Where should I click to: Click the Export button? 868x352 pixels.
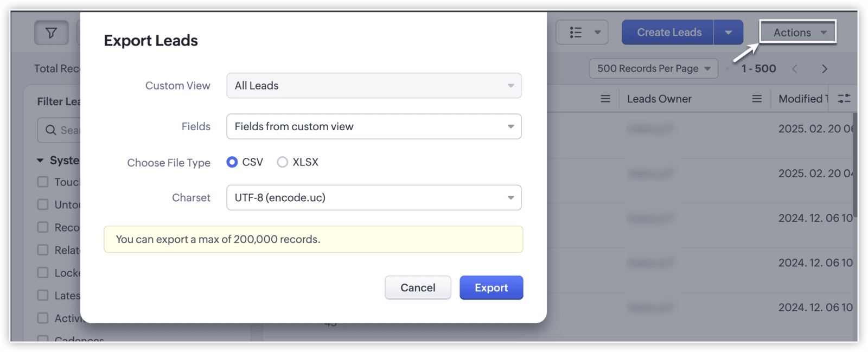tap(491, 287)
